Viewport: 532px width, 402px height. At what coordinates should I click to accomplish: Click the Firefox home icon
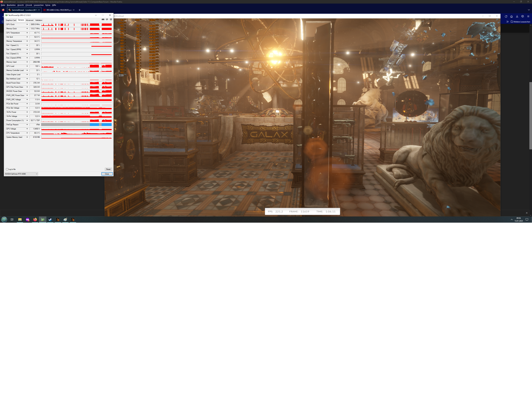coord(512,17)
